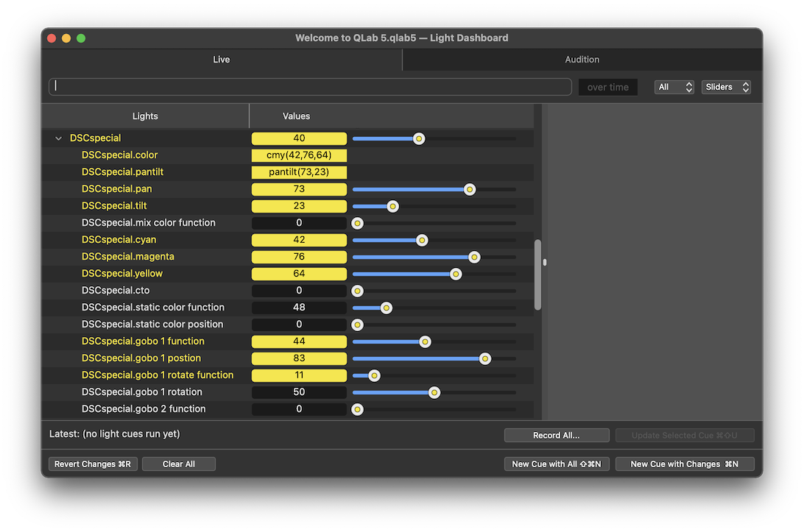Image resolution: width=804 pixels, height=532 pixels.
Task: Click the search input field at top
Action: point(309,86)
